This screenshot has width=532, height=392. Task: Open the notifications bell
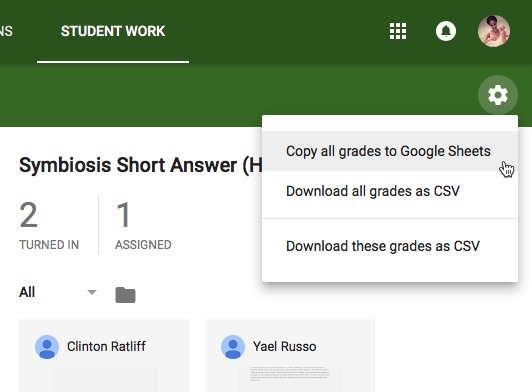[445, 31]
